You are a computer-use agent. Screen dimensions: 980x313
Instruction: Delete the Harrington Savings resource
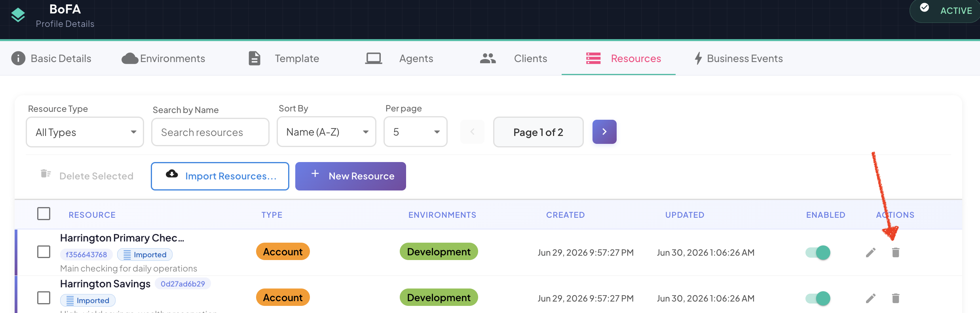(x=896, y=298)
